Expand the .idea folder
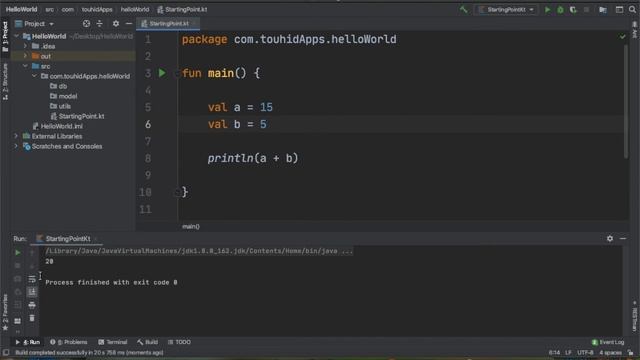 pyautogui.click(x=25, y=46)
